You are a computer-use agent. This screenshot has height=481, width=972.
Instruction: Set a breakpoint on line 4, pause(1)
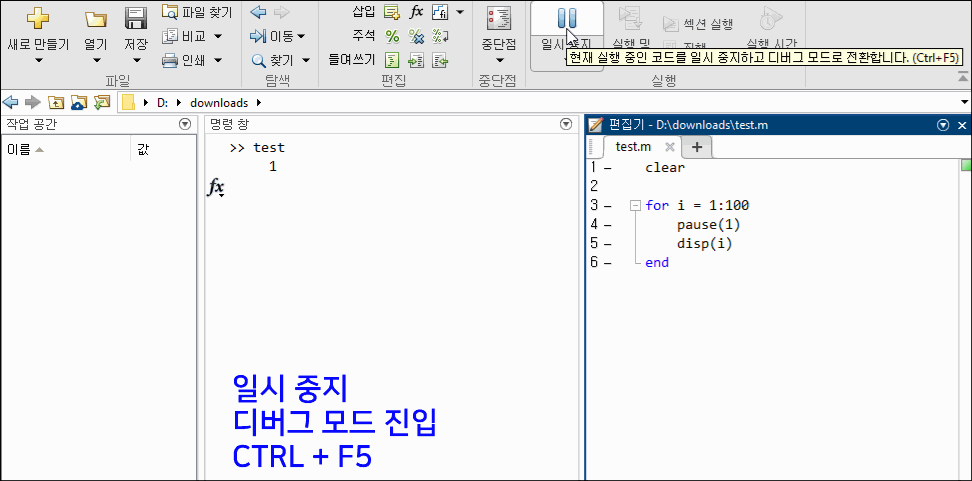608,225
